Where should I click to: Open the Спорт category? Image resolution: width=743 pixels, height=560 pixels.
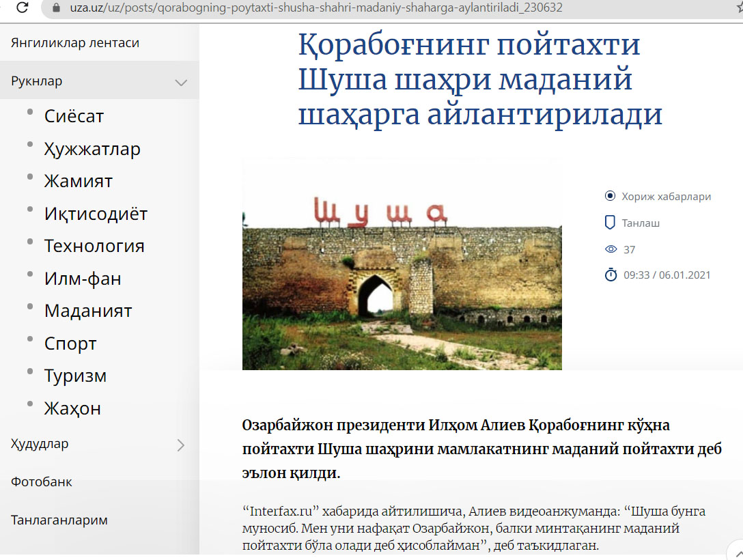point(70,344)
